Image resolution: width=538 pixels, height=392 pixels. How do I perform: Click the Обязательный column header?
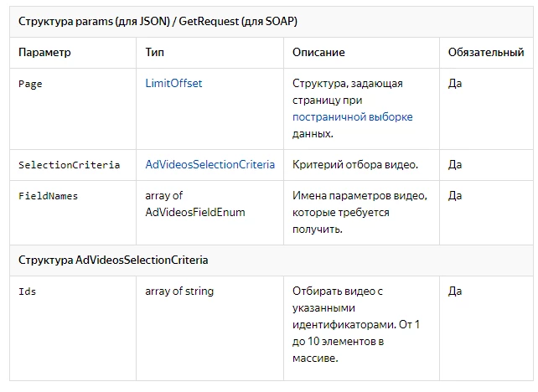(486, 52)
